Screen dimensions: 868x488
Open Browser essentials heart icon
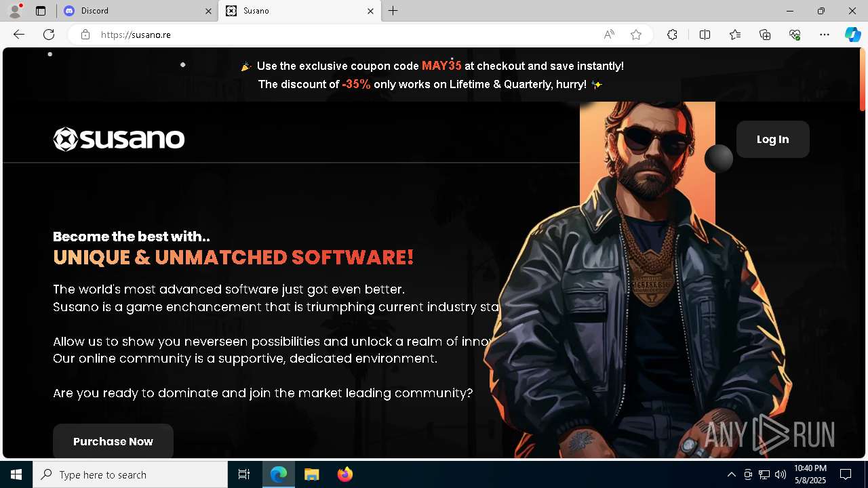pyautogui.click(x=795, y=35)
